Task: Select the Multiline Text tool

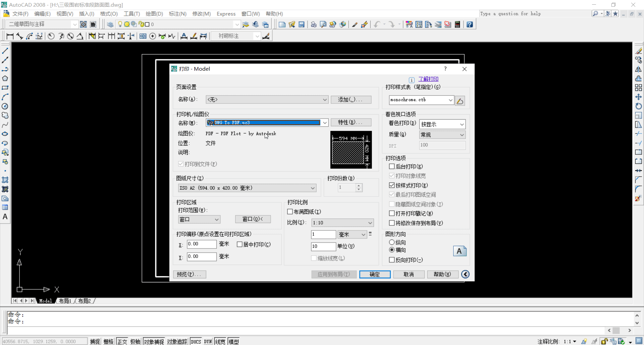Action: (x=5, y=217)
